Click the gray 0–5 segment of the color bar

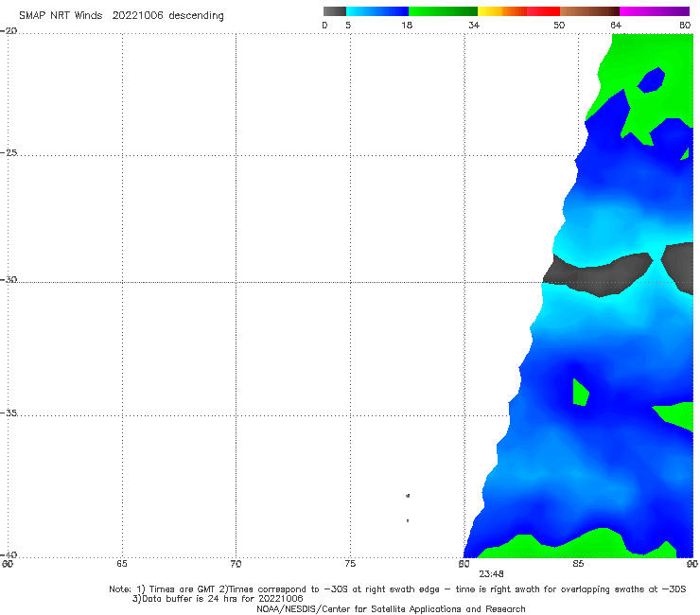point(334,11)
